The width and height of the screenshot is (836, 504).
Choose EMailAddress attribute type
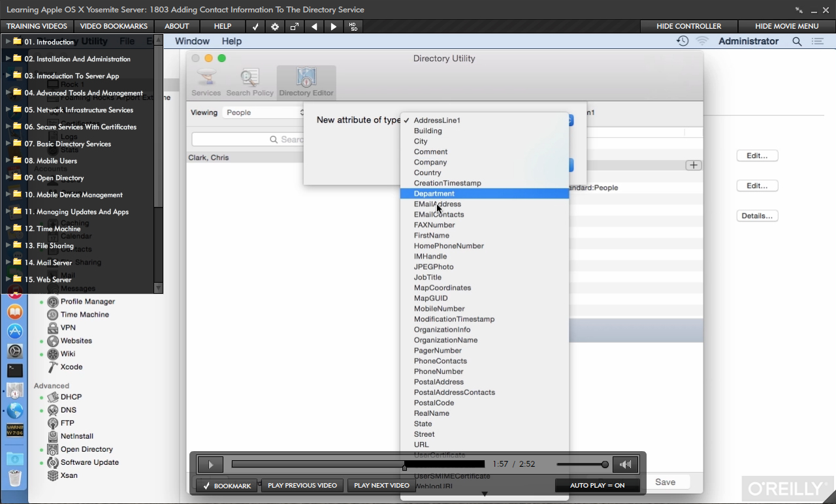tap(485, 204)
